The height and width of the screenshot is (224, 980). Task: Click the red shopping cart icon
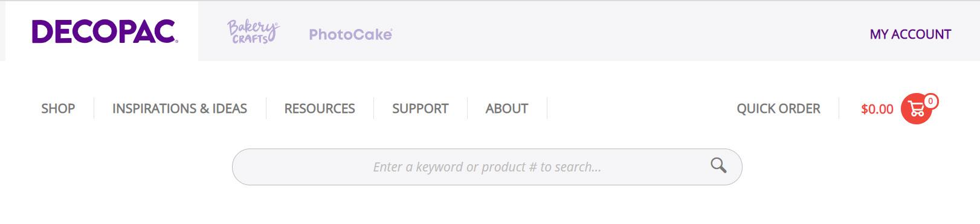click(x=916, y=109)
